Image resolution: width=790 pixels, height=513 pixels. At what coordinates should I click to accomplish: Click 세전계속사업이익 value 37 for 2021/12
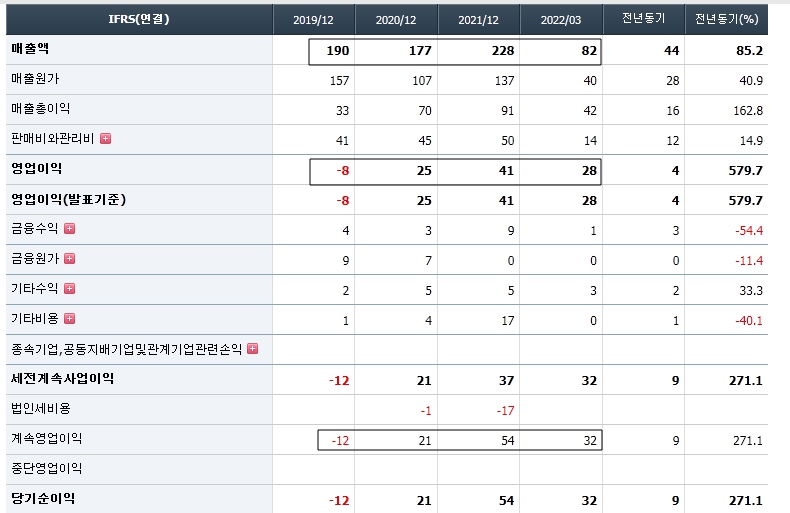tap(506, 380)
